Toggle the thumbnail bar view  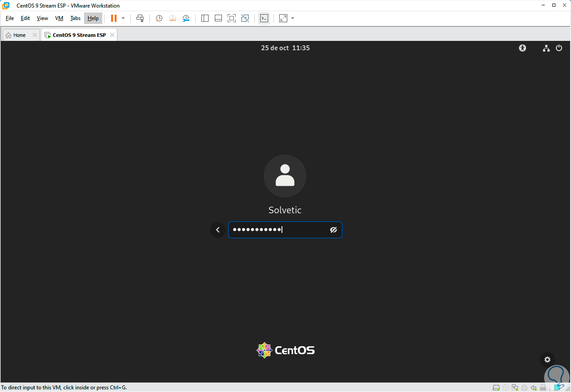click(218, 18)
